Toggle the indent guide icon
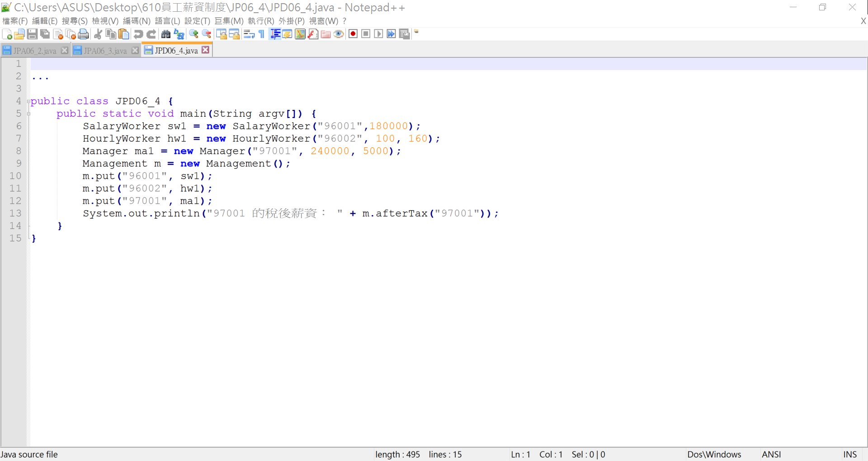Screen dimensions: 868x461 point(275,34)
